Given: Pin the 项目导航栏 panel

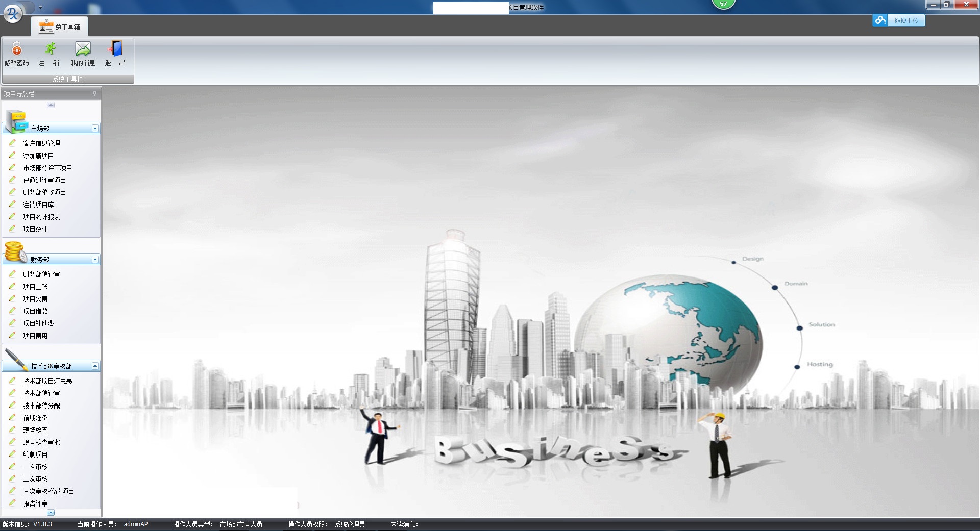Looking at the screenshot, I should (x=94, y=94).
